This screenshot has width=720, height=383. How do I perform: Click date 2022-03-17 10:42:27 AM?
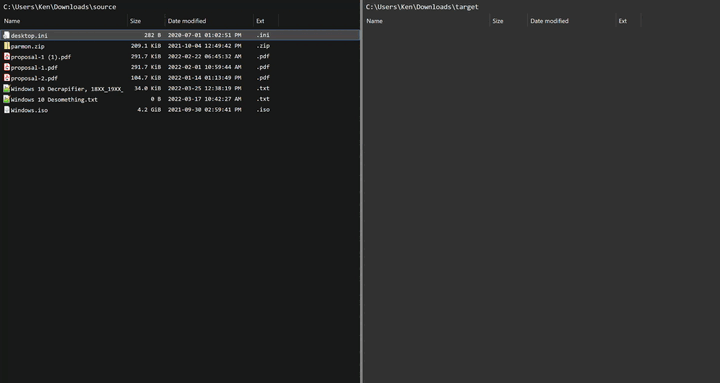coord(204,99)
